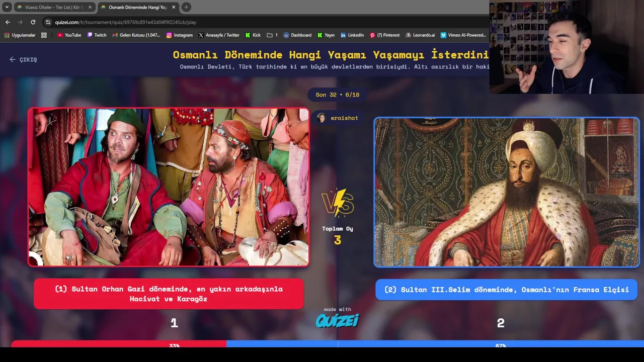Open the Vimeo AI-Powered bookmark
Screen dimensions: 644x362
click(464, 35)
